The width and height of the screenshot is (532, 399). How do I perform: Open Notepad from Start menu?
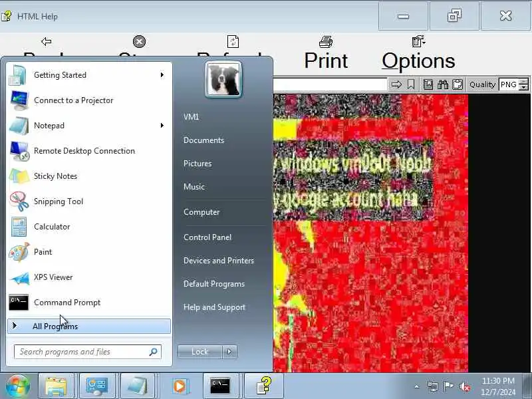(88, 126)
